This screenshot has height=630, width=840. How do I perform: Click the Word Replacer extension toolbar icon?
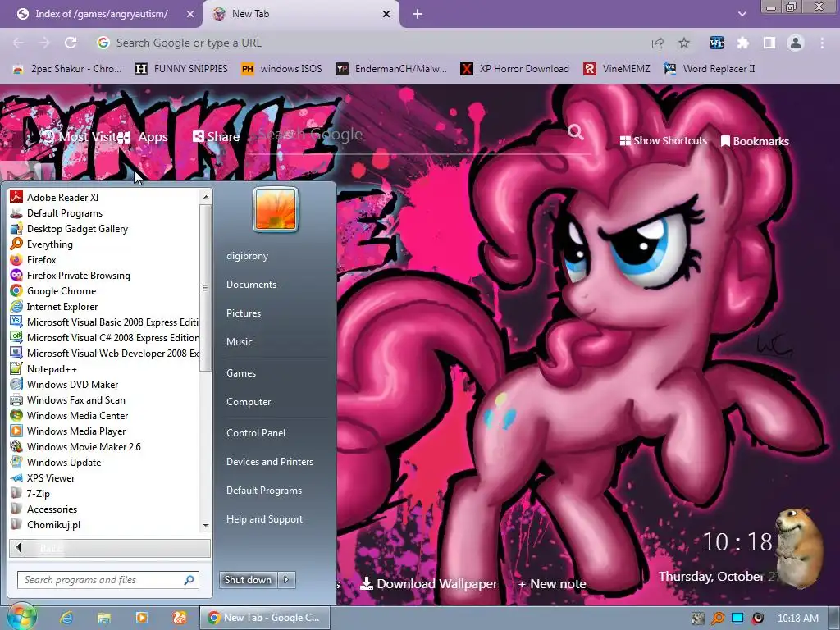[716, 43]
